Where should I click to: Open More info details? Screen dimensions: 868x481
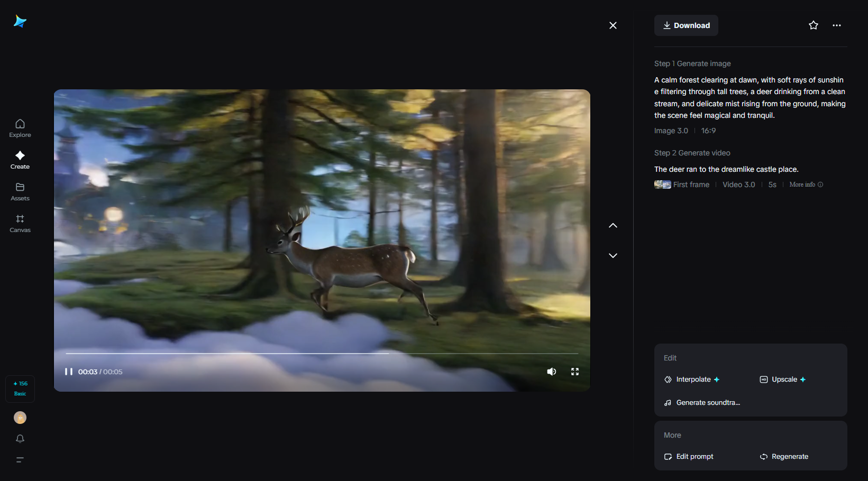(806, 184)
